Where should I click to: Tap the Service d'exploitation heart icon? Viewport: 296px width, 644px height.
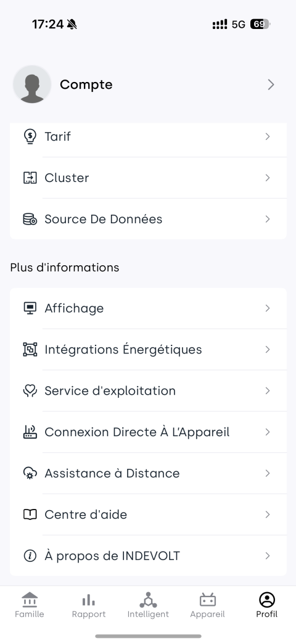(x=30, y=391)
